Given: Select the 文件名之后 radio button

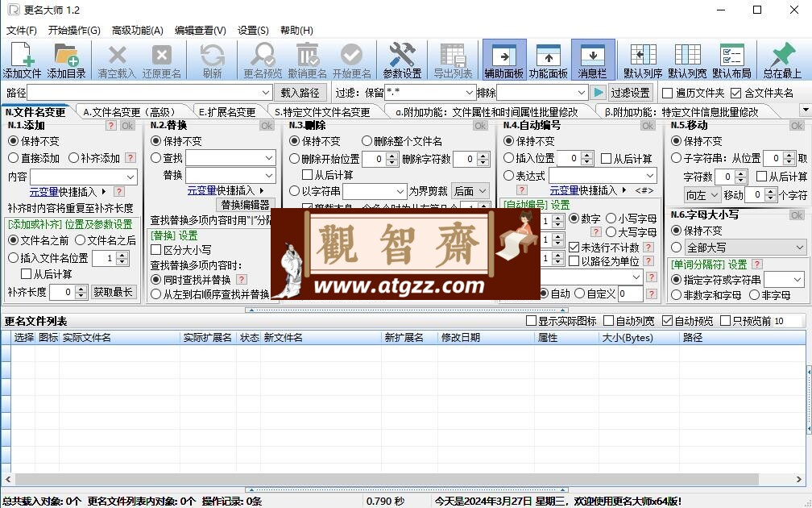Looking at the screenshot, I should point(81,240).
